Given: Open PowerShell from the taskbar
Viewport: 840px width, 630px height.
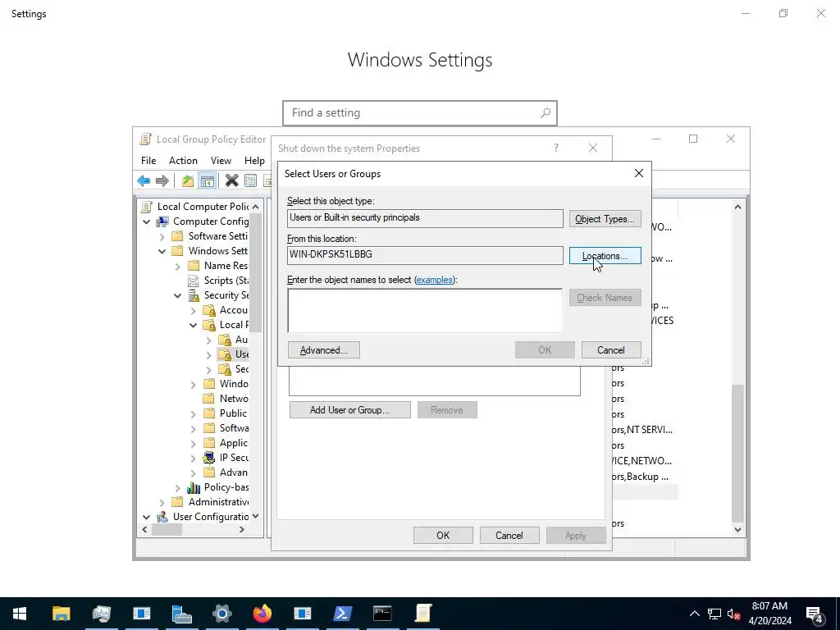Looking at the screenshot, I should tap(342, 614).
